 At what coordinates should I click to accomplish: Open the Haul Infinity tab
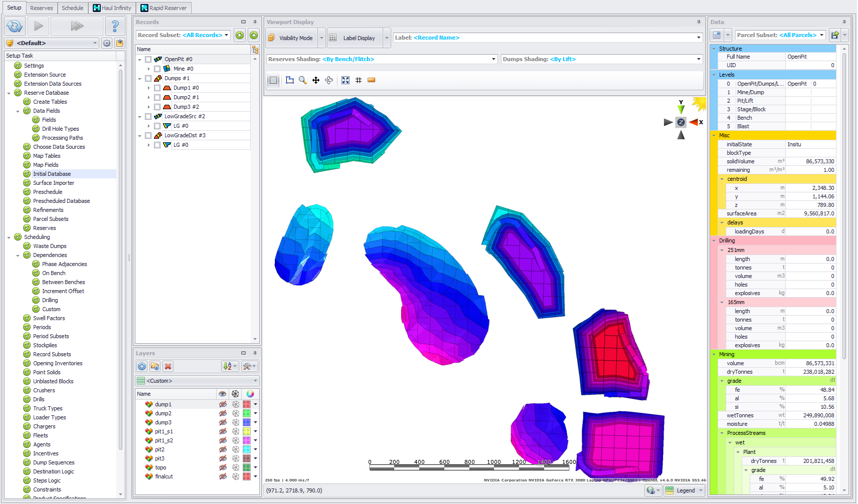pyautogui.click(x=112, y=8)
